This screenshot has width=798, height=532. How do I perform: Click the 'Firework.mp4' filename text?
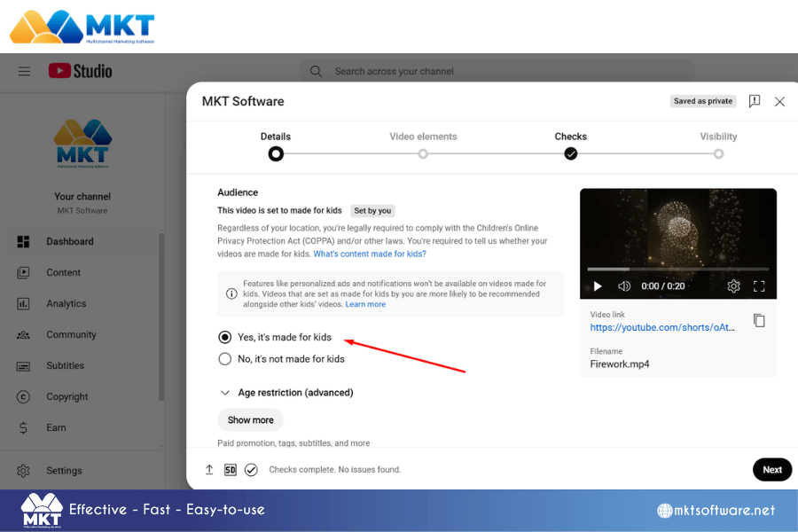[620, 364]
